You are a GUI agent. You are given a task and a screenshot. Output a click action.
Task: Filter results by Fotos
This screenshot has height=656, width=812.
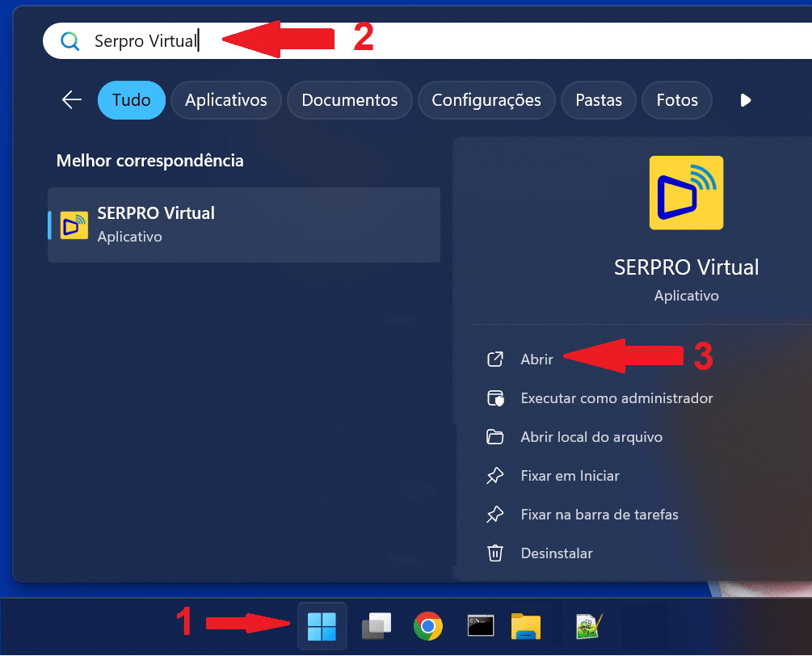[677, 100]
